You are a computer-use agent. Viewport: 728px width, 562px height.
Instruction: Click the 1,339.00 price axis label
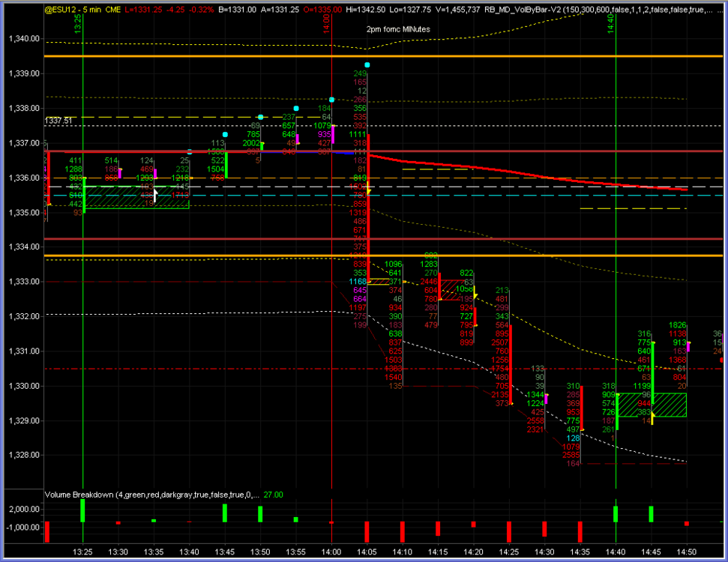(x=24, y=73)
